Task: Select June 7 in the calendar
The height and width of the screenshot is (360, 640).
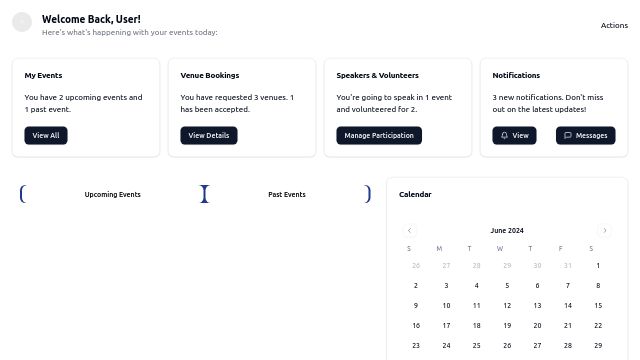Action: 568,286
